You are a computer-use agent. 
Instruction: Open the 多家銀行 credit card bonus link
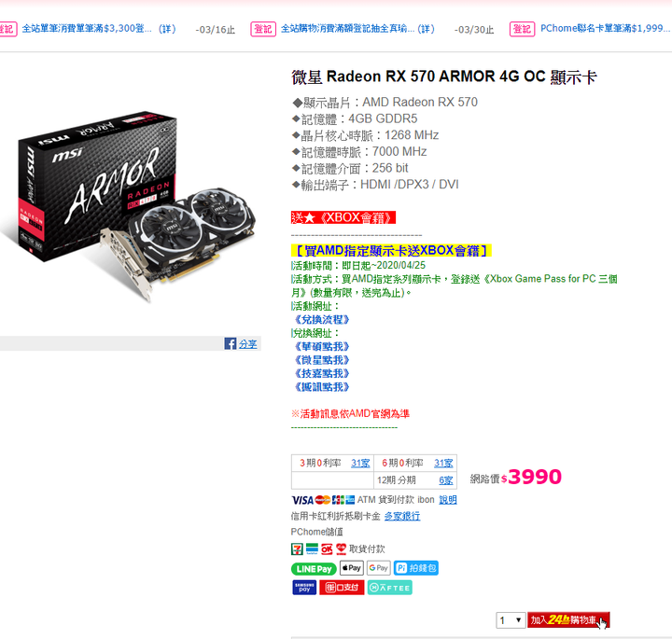pos(402,516)
